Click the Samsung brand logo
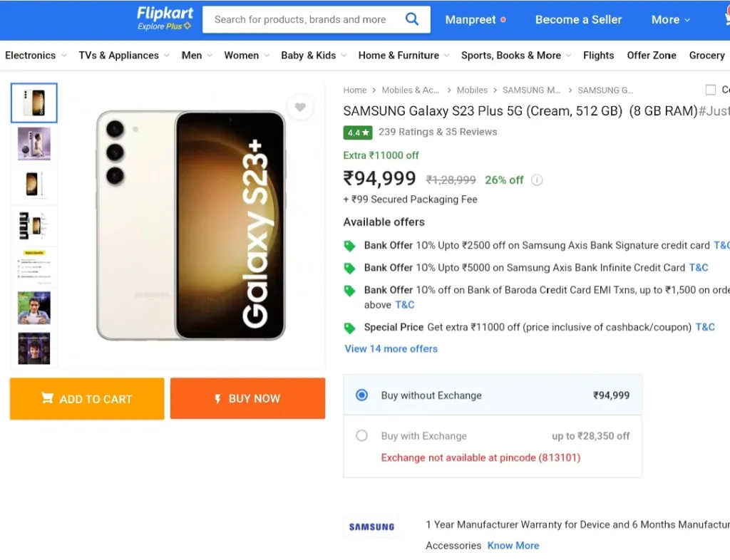 371,527
